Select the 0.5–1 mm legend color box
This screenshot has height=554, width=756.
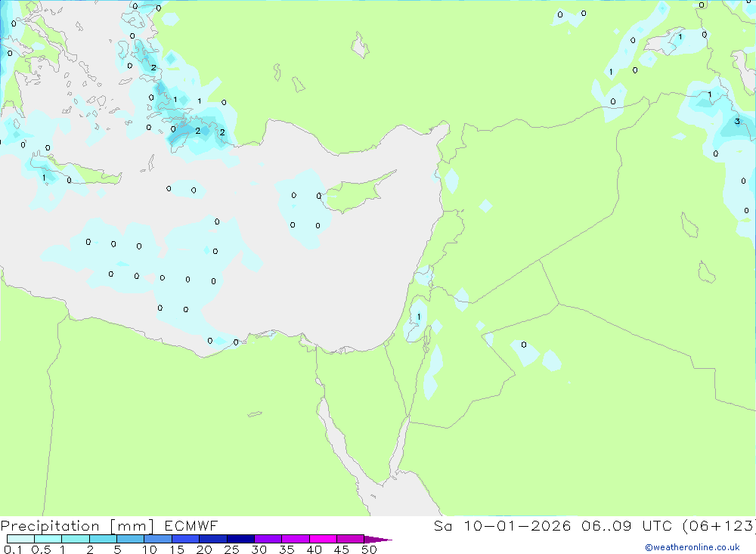click(48, 539)
